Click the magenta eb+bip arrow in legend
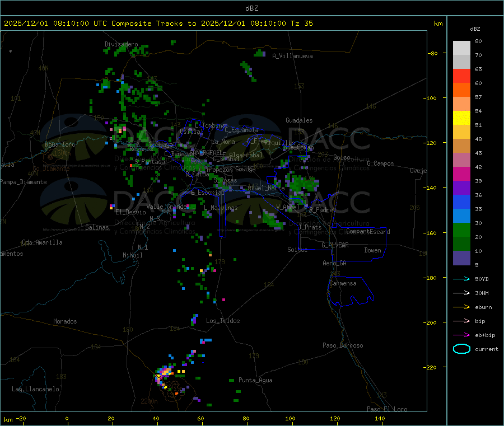 point(461,335)
